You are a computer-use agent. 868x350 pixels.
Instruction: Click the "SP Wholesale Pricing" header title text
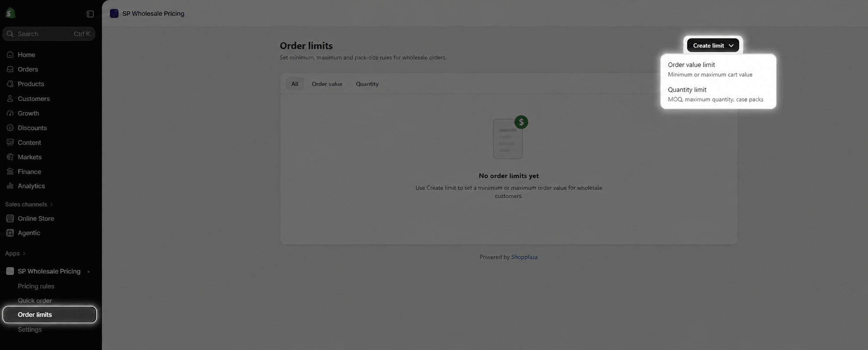153,14
